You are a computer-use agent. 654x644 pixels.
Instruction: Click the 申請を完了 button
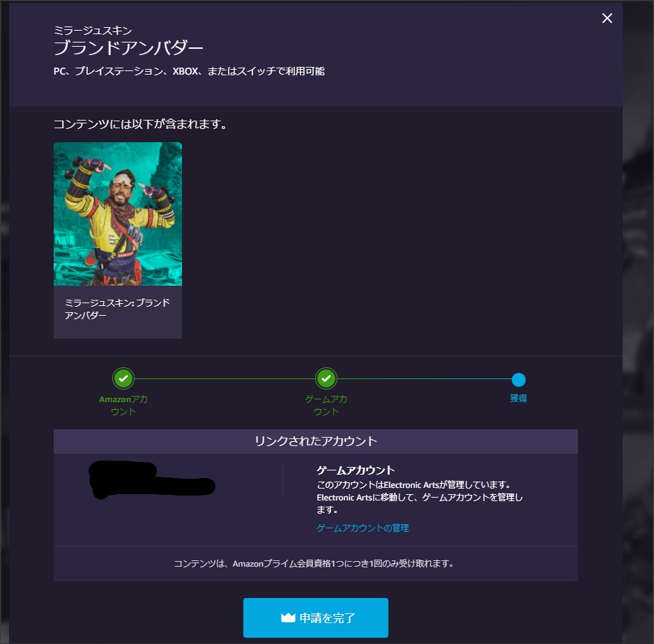click(x=316, y=618)
